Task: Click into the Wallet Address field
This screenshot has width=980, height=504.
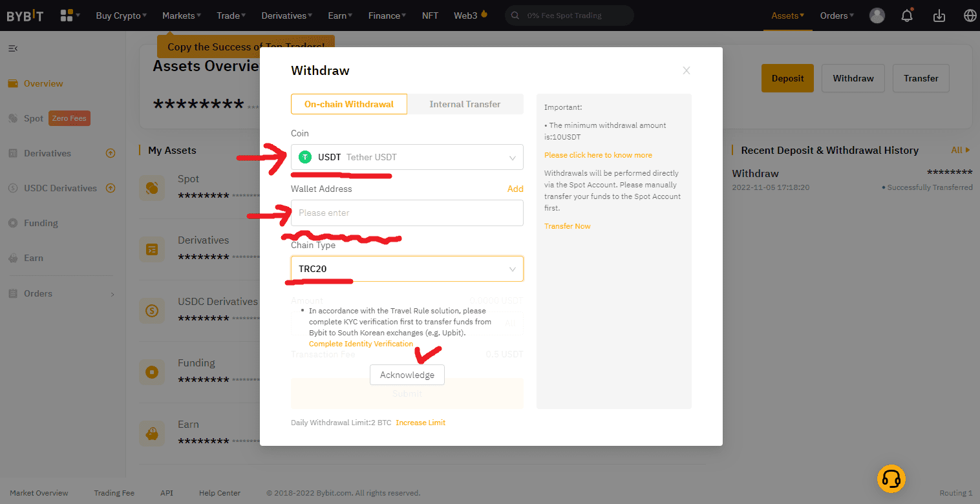Action: (x=407, y=213)
